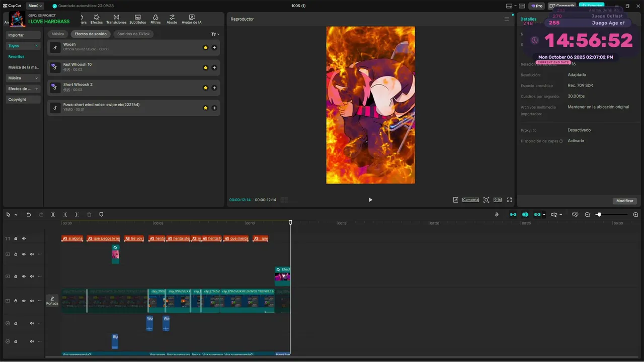Select Favoritos in sidebar

click(x=16, y=57)
